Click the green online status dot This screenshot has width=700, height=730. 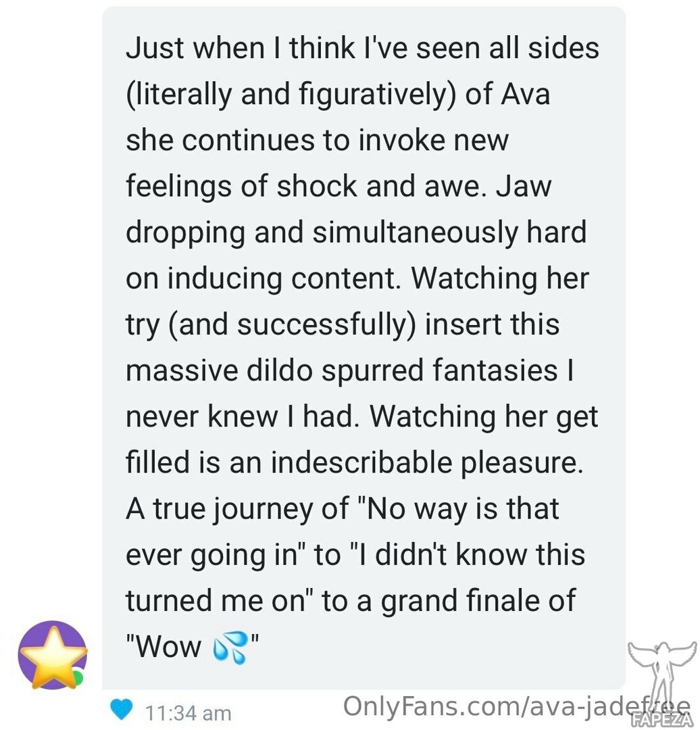(78, 679)
